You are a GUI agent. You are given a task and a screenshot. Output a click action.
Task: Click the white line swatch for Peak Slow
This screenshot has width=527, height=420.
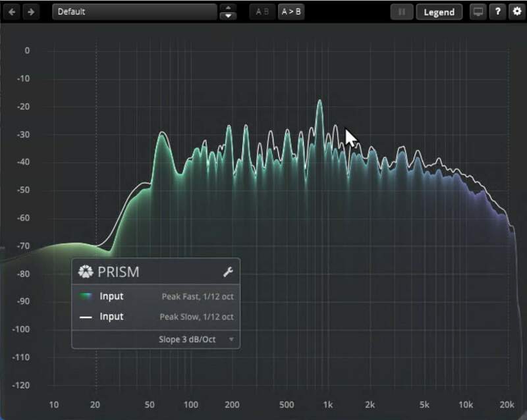click(85, 317)
